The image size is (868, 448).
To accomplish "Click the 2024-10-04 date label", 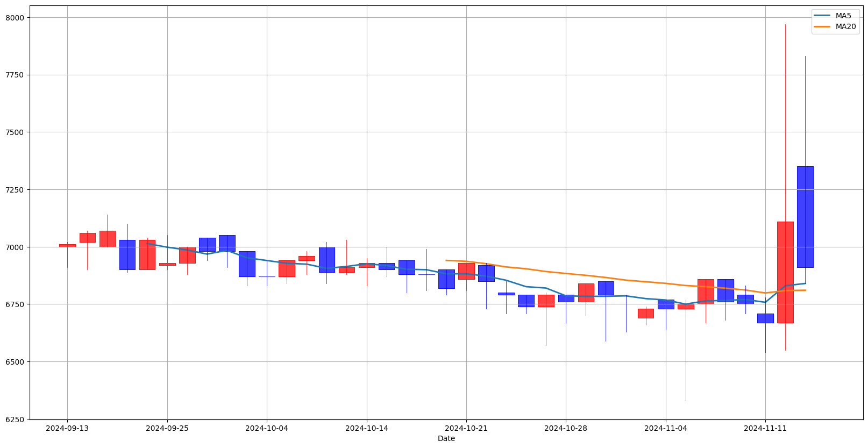I will [267, 428].
